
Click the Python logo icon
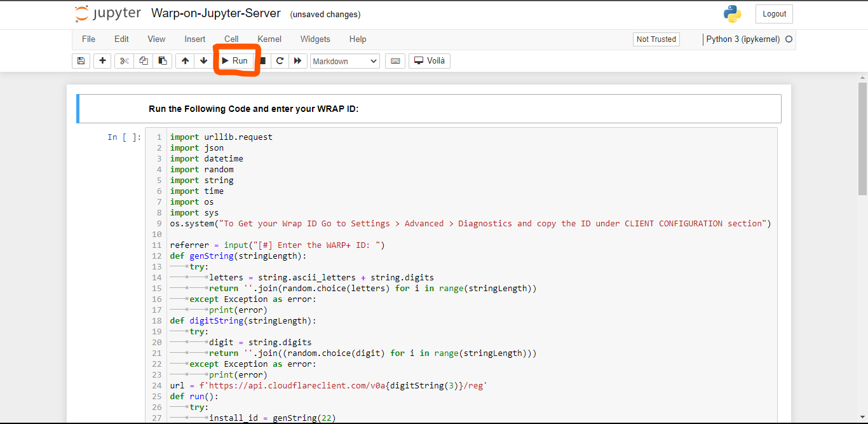[732, 14]
